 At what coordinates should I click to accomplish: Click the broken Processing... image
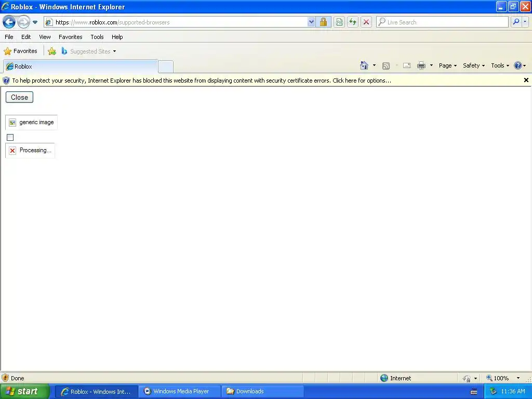[x=30, y=150]
